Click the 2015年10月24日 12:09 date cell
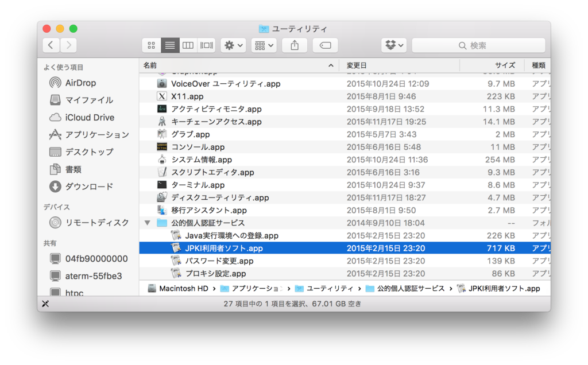 point(388,84)
